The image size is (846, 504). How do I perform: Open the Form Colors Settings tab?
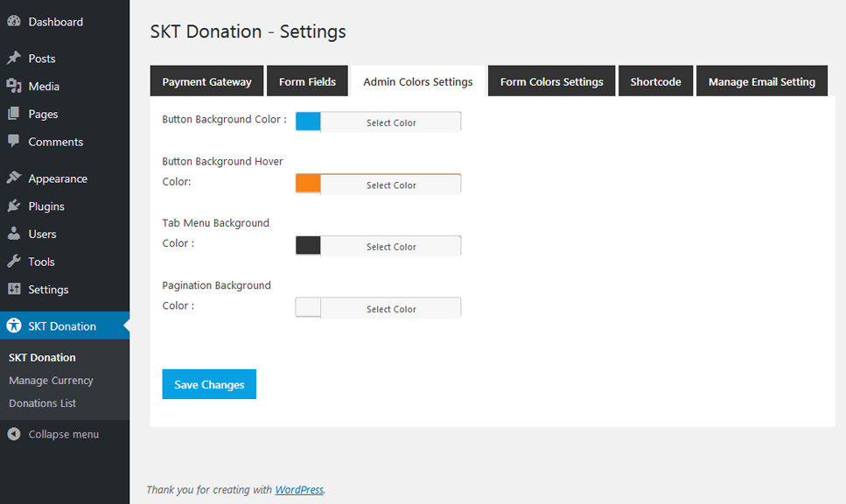coord(551,81)
